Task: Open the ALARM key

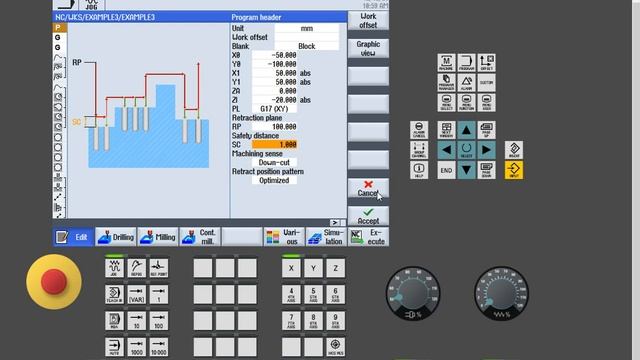Action: pyautogui.click(x=467, y=82)
